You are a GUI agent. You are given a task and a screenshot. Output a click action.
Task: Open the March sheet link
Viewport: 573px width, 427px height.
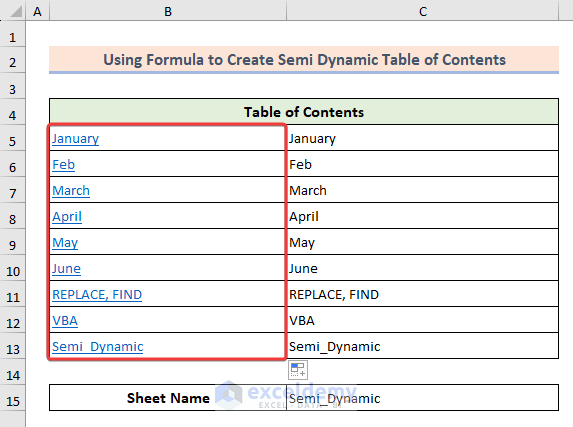point(71,190)
